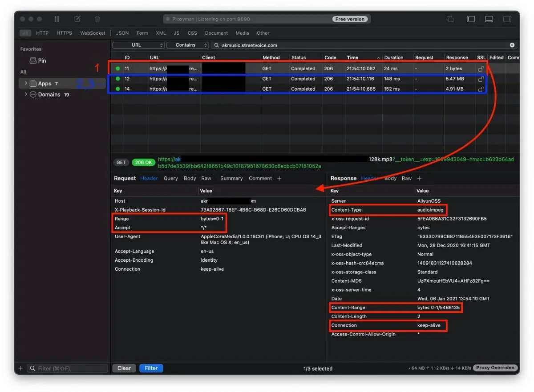Click the SSL lock icon for request 11
The image size is (534, 392).
[481, 69]
